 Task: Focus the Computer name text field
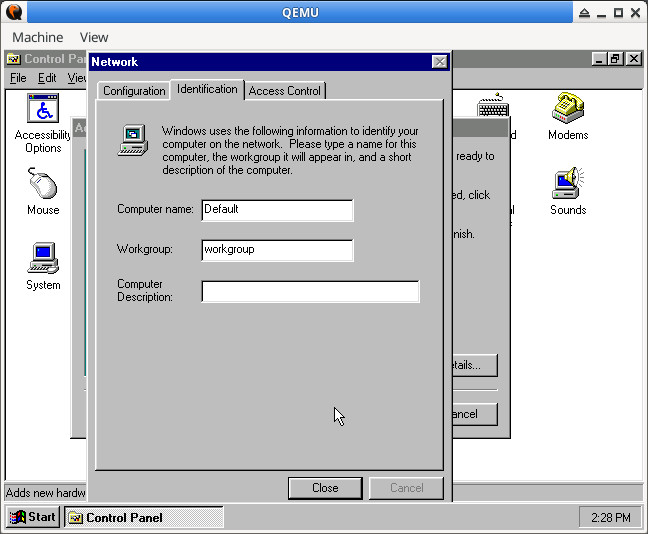tap(277, 210)
